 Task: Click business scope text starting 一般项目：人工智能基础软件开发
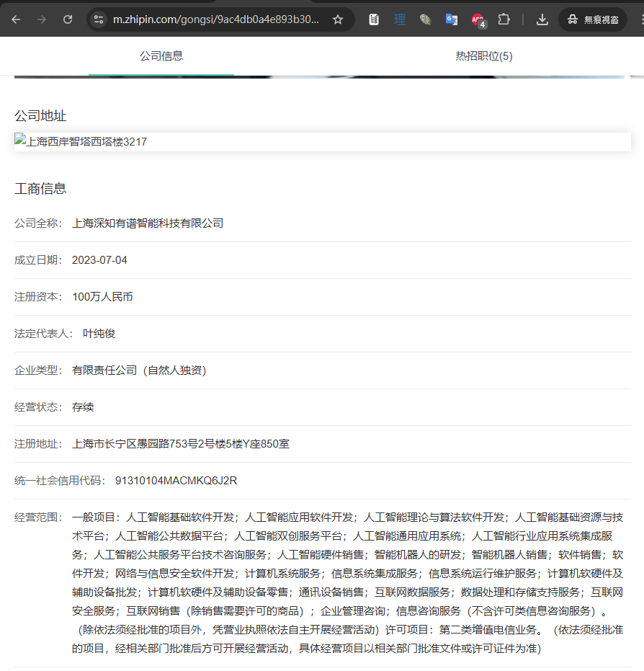(348, 583)
